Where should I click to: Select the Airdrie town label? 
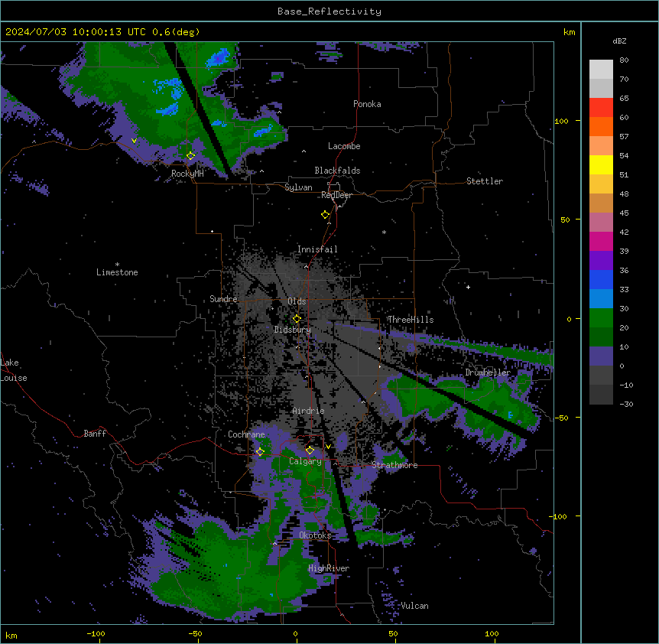pos(309,411)
